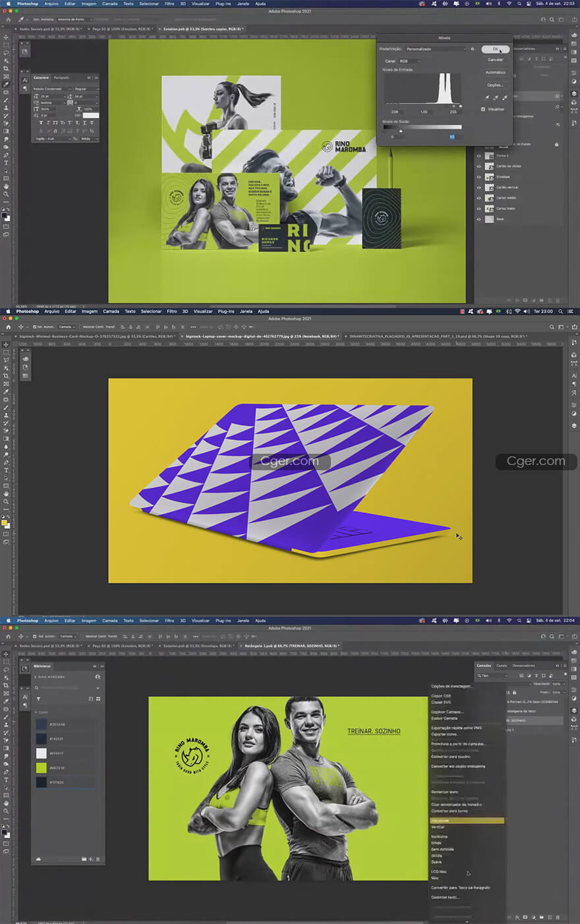Select the Zoom tool in the Bibliotecas window toolbar
580x924 pixels.
pyautogui.click(x=6, y=811)
